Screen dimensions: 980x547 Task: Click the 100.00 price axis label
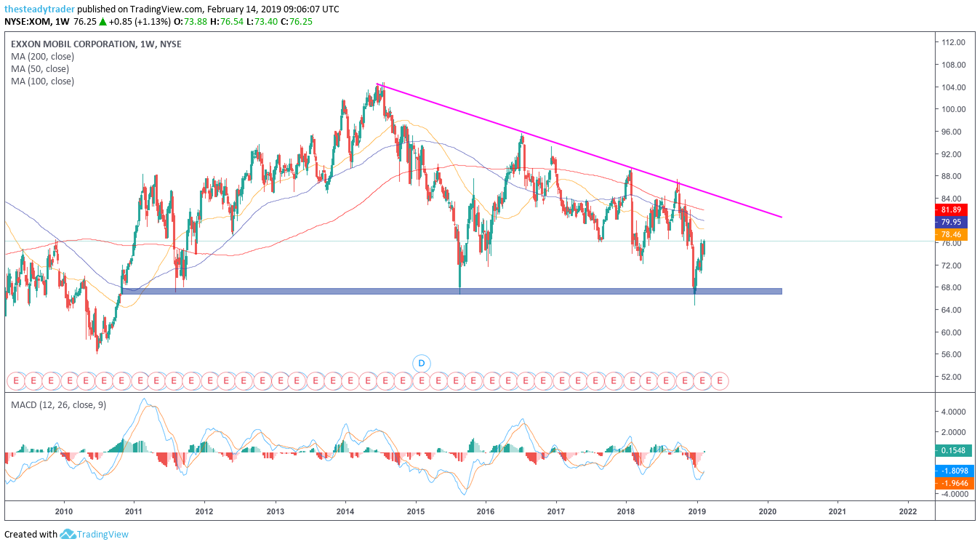(x=952, y=109)
